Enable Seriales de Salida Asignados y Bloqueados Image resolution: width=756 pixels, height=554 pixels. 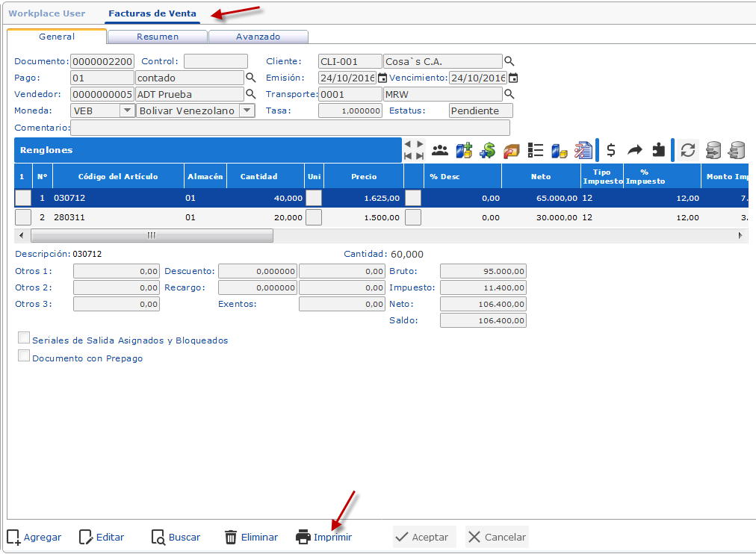pyautogui.click(x=24, y=338)
